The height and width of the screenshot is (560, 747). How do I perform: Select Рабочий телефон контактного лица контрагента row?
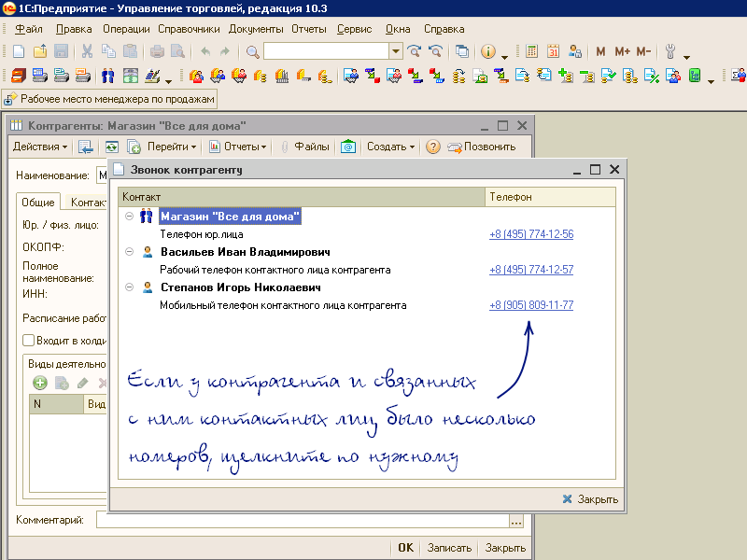click(x=367, y=270)
